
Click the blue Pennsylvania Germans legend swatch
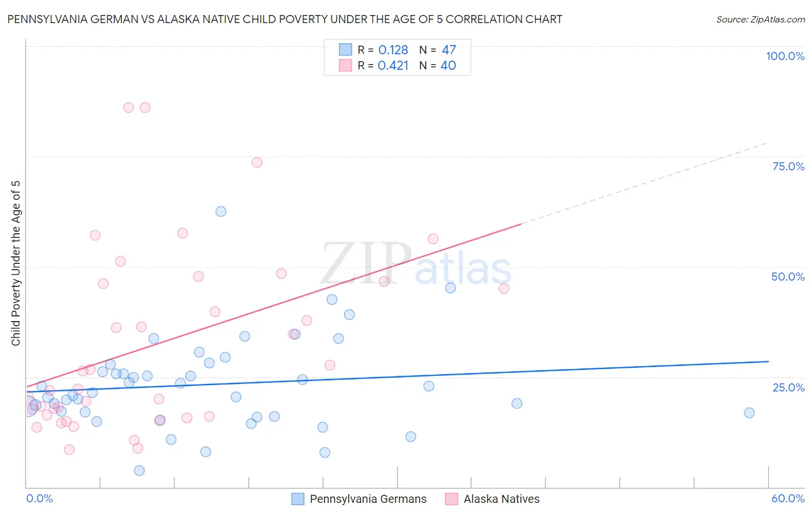pos(297,499)
